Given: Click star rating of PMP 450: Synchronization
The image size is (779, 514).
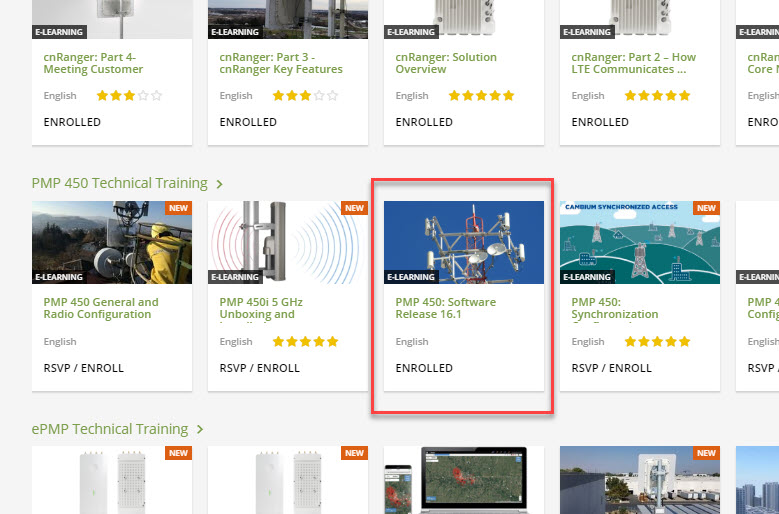Looking at the screenshot, I should pos(657,341).
